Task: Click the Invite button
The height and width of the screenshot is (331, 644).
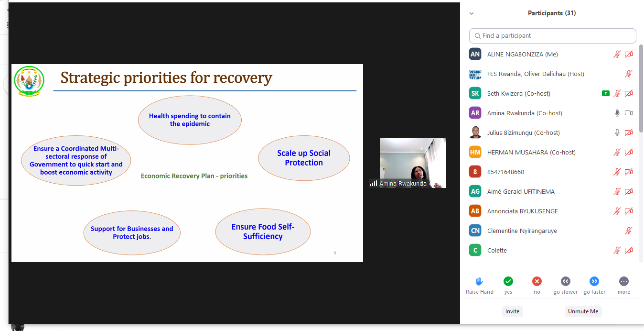Action: pos(512,311)
